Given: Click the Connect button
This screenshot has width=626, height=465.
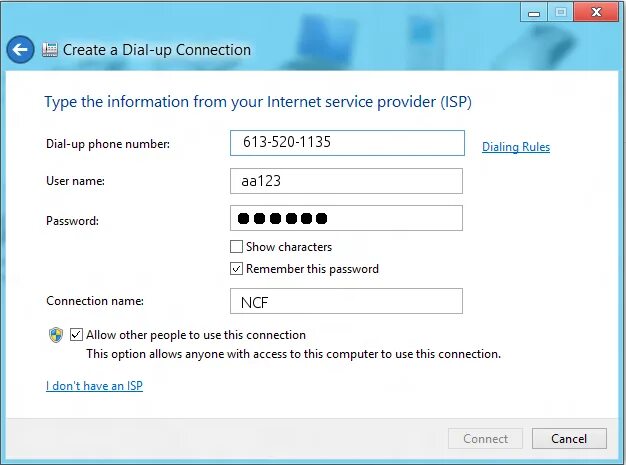Looking at the screenshot, I should click(x=485, y=439).
